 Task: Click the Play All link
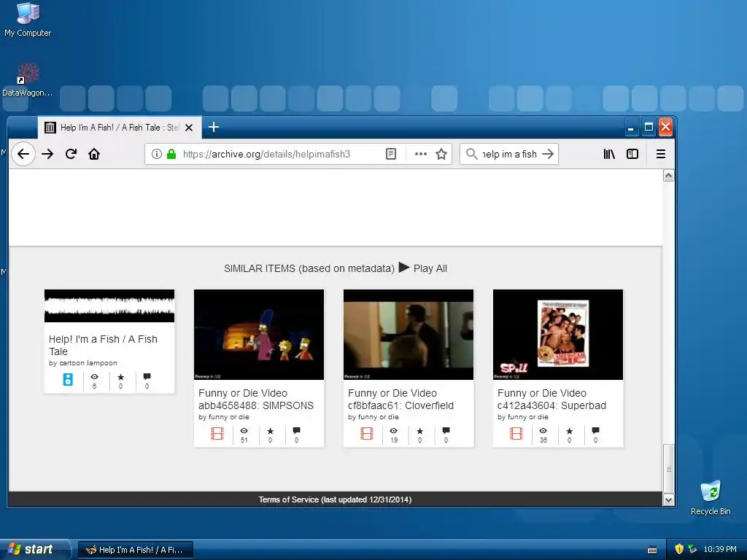430,268
